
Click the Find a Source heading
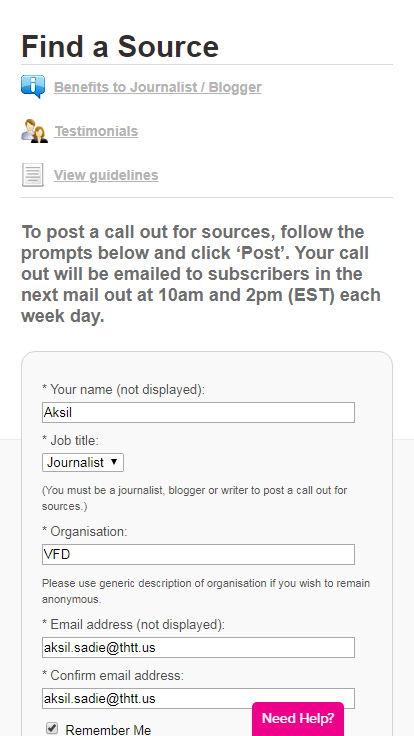120,46
